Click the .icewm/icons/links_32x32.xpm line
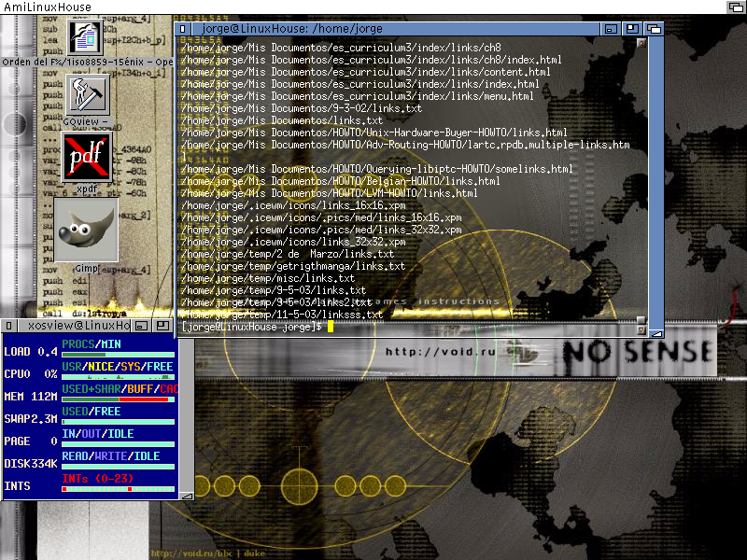 pyautogui.click(x=293, y=242)
